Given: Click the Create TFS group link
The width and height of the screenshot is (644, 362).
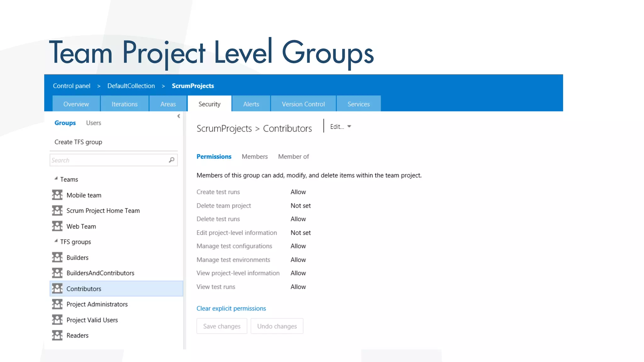Looking at the screenshot, I should coord(78,142).
